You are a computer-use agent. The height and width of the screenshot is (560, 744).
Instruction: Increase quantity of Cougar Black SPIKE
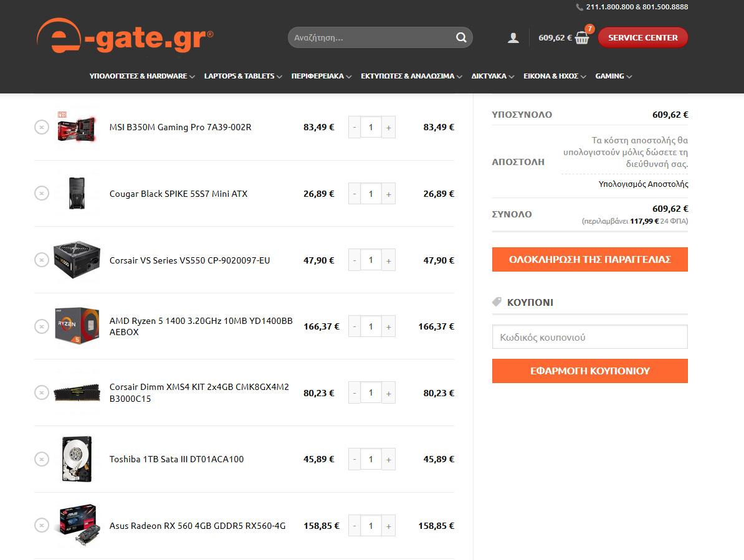pyautogui.click(x=389, y=194)
